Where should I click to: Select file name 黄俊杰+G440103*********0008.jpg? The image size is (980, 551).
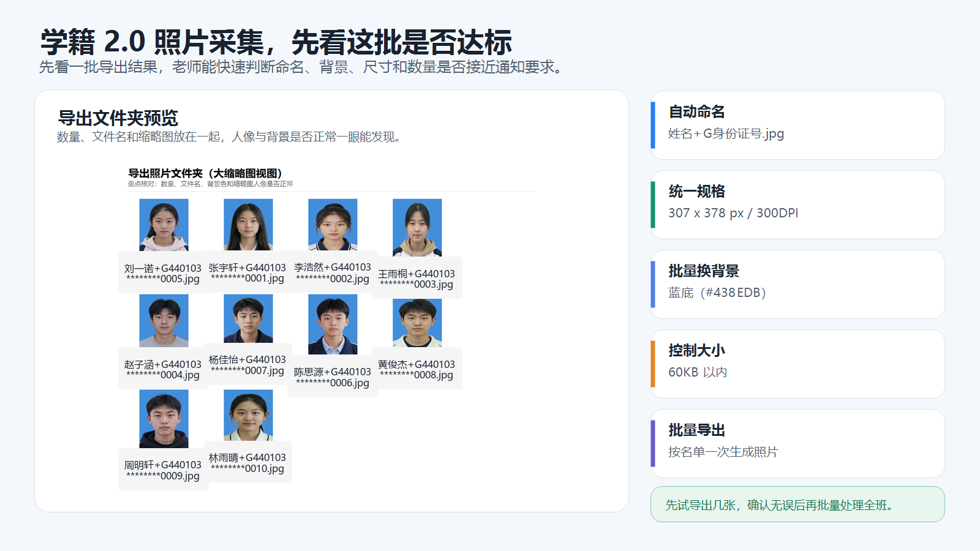click(x=417, y=370)
